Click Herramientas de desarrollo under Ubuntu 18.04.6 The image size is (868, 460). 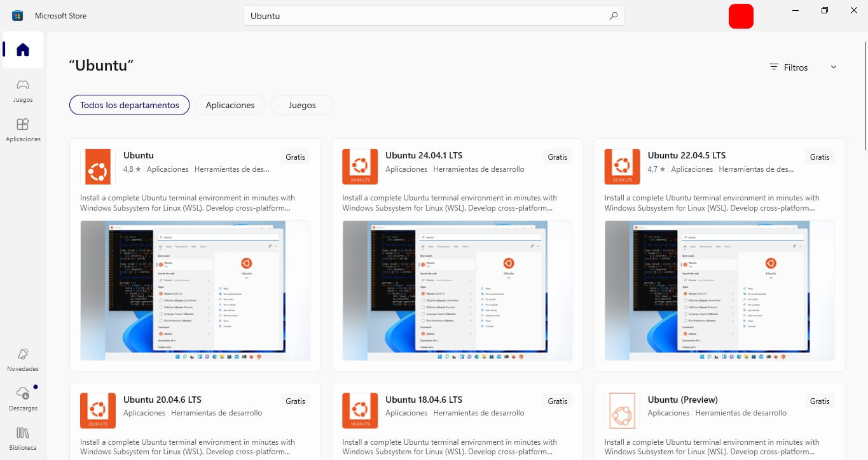click(479, 413)
